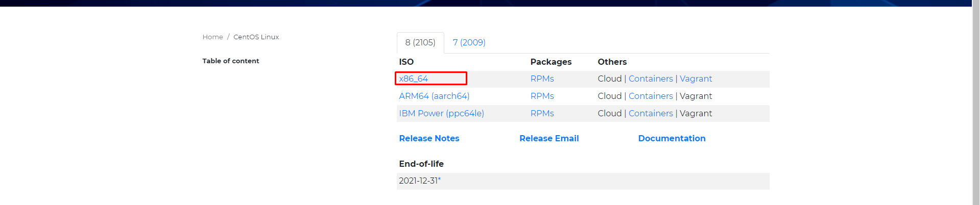This screenshot has height=205, width=980.
Task: Click CentOS Linux breadcrumb item
Action: click(x=256, y=37)
